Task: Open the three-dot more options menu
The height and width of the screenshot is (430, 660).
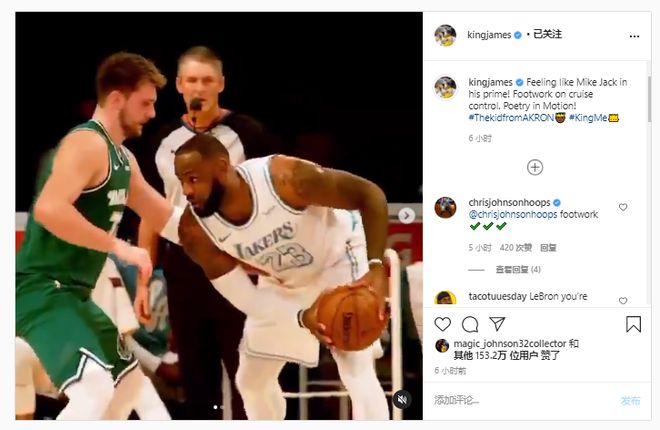Action: [634, 36]
